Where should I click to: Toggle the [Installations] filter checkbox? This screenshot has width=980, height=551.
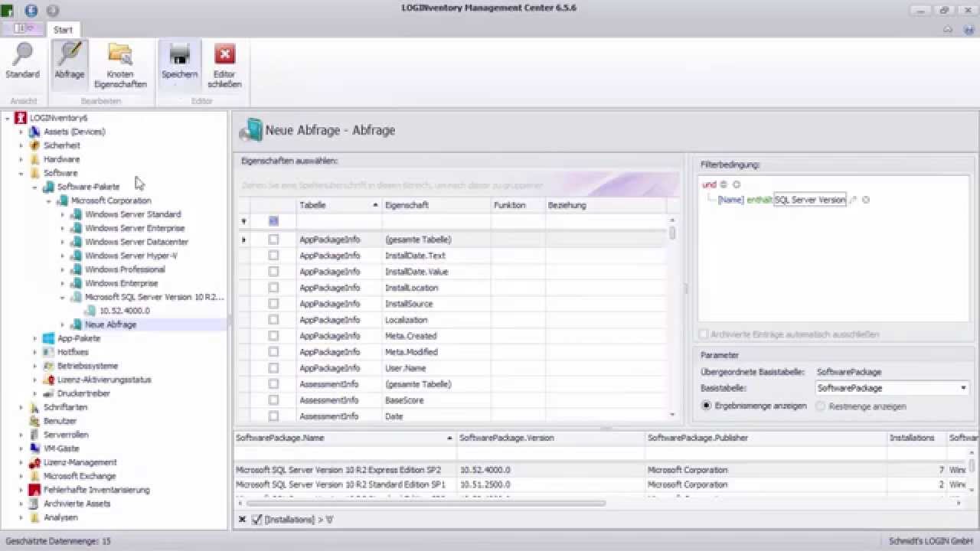pos(256,520)
